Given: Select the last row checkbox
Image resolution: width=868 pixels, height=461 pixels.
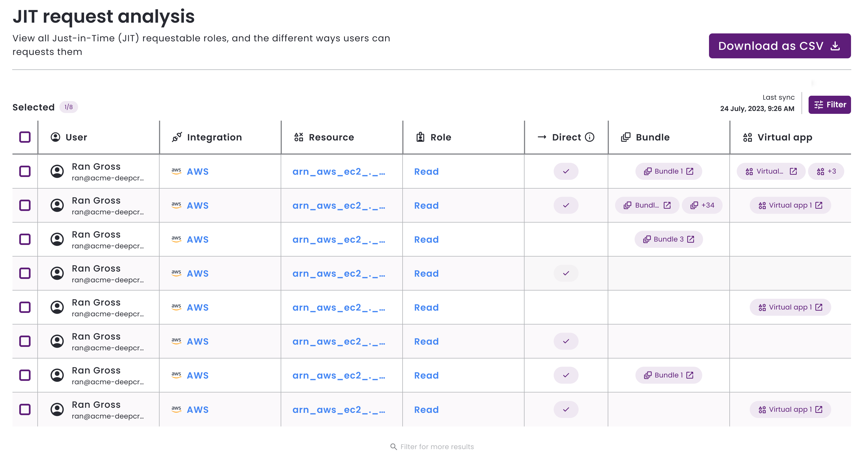Looking at the screenshot, I should pyautogui.click(x=25, y=409).
